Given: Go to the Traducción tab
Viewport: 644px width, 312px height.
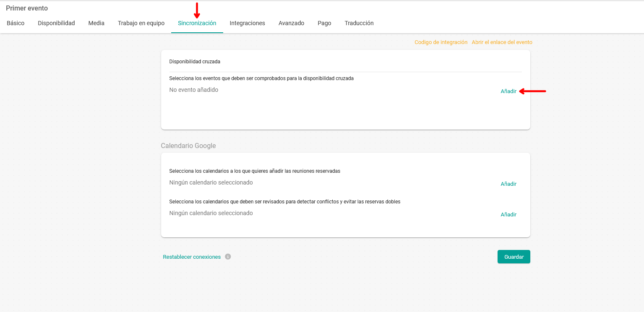Looking at the screenshot, I should click(359, 23).
